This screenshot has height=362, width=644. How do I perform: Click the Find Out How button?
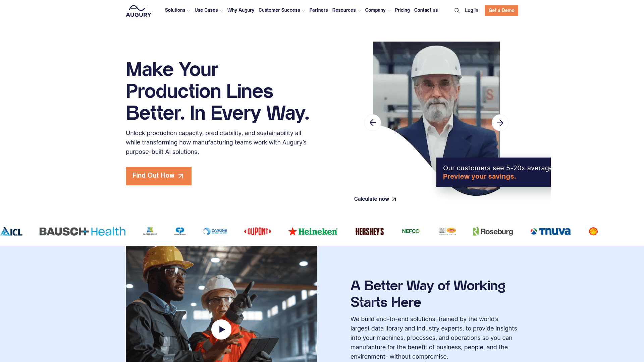[159, 176]
